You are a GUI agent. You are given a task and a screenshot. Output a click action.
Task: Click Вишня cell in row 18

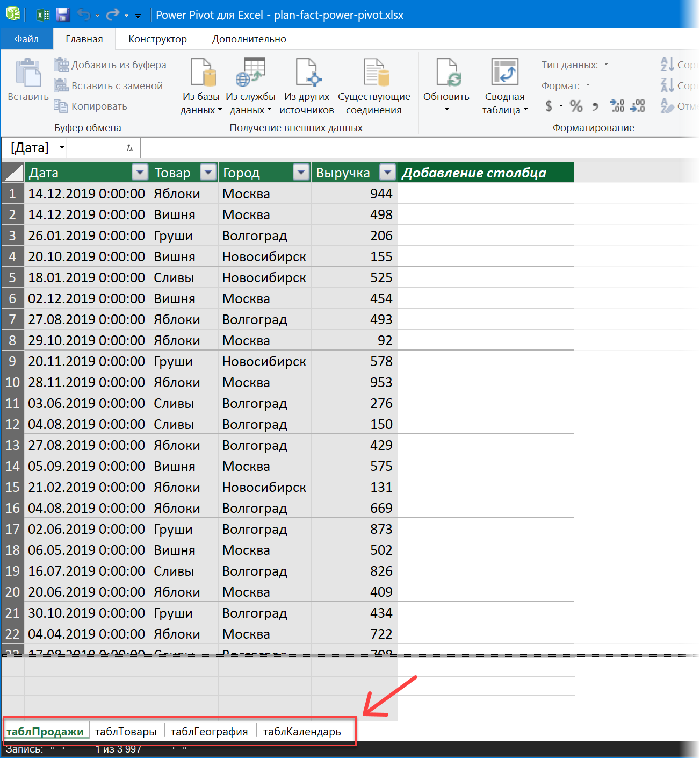184,550
